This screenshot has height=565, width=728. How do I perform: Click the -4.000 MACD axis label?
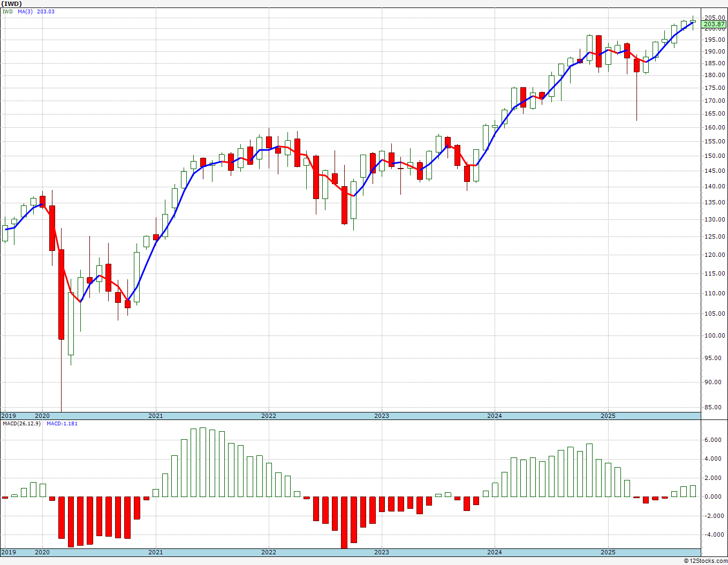coord(712,535)
